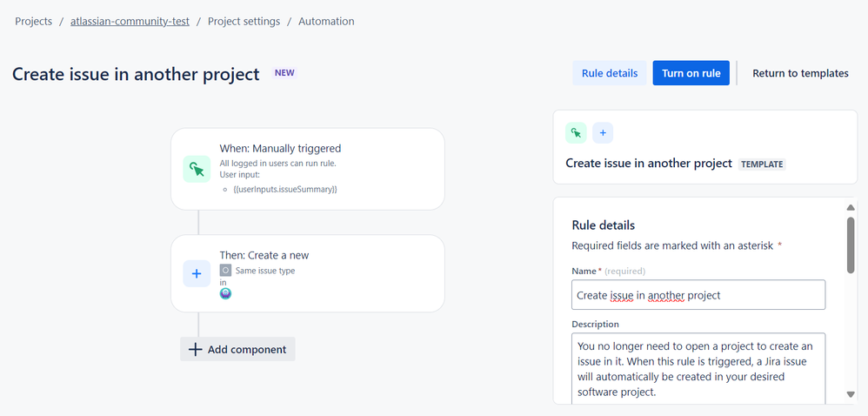This screenshot has height=416, width=868.
Task: Open Rule details
Action: click(610, 73)
